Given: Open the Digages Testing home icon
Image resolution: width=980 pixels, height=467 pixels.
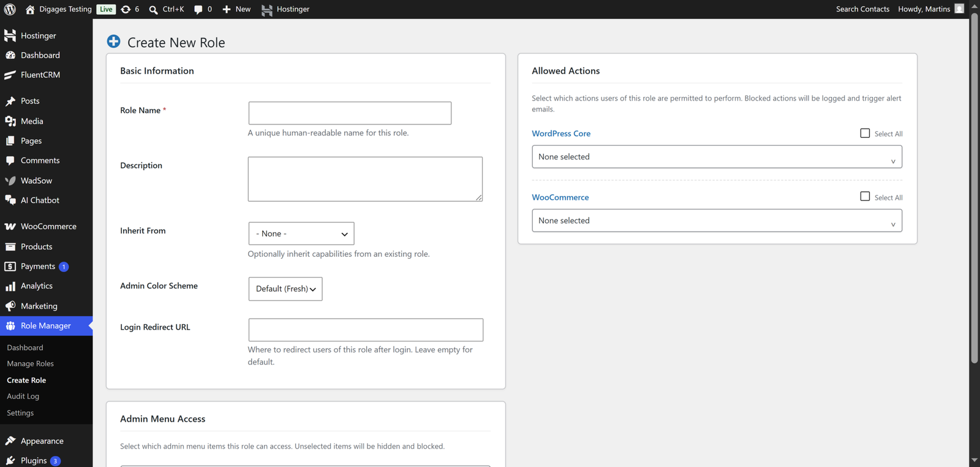Looking at the screenshot, I should tap(30, 9).
